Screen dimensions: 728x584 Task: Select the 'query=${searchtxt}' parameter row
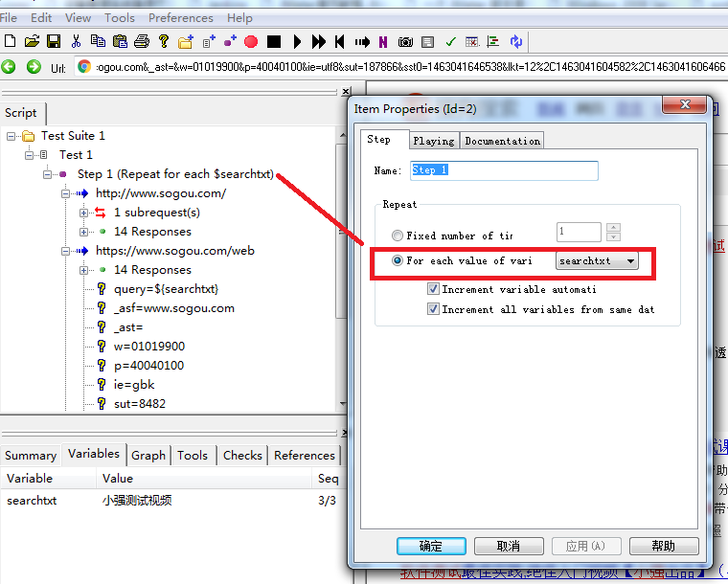click(x=166, y=289)
